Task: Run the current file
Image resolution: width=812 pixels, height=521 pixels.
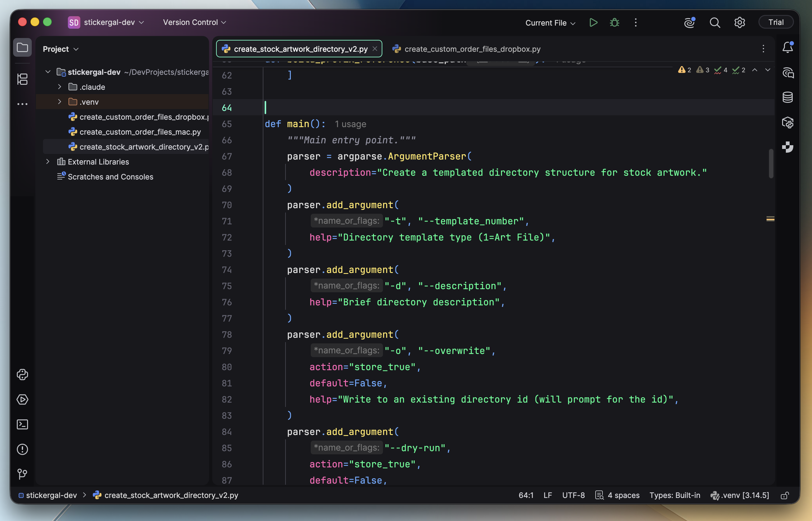Action: tap(593, 23)
